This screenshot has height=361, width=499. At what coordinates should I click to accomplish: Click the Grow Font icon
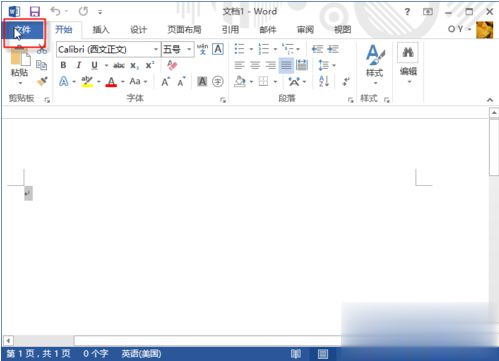(165, 81)
